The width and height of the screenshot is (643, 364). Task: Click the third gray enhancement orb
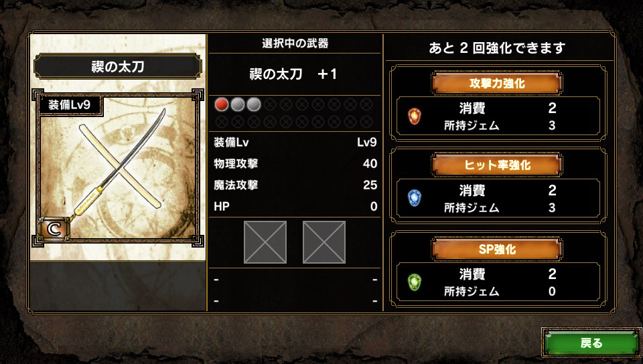click(x=253, y=104)
